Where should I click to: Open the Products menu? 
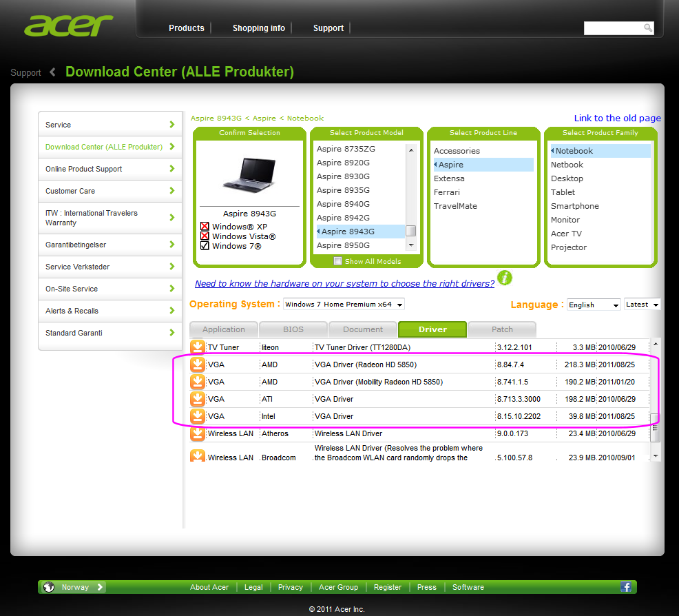(186, 28)
